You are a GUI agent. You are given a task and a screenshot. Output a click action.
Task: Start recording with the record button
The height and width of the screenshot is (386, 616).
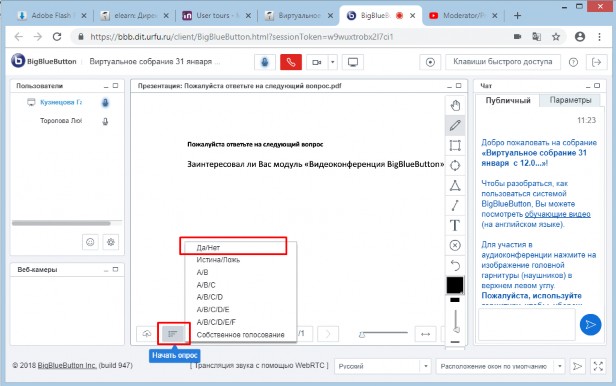[430, 62]
